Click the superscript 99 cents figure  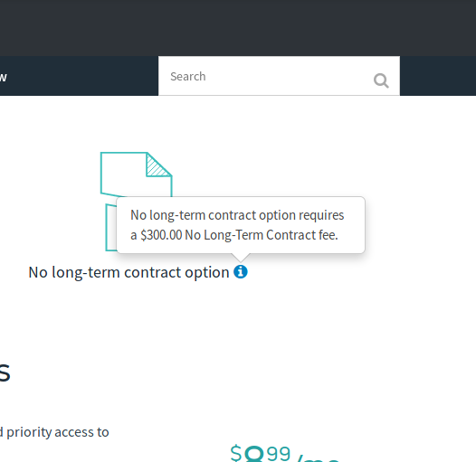pos(279,454)
